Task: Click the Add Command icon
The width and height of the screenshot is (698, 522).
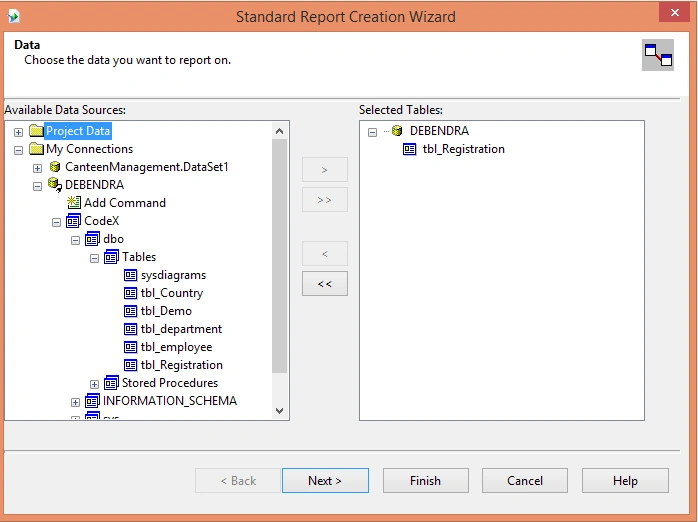Action: (74, 203)
